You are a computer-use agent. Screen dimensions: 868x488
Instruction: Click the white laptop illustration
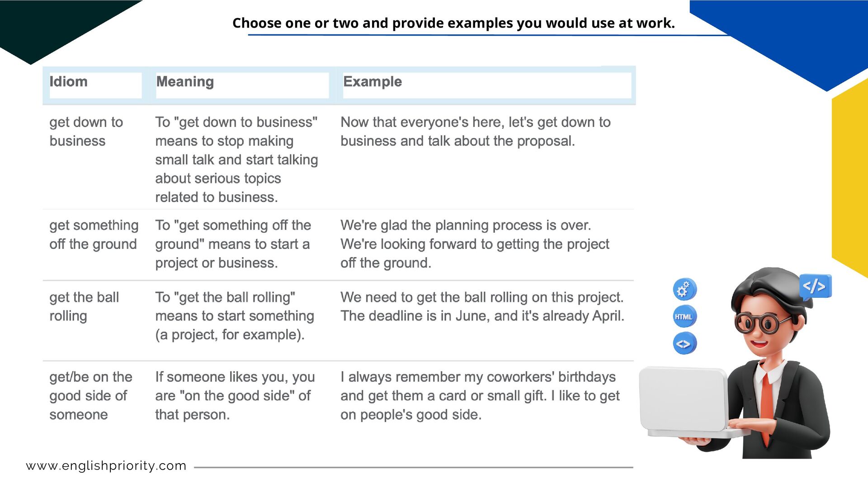point(684,401)
